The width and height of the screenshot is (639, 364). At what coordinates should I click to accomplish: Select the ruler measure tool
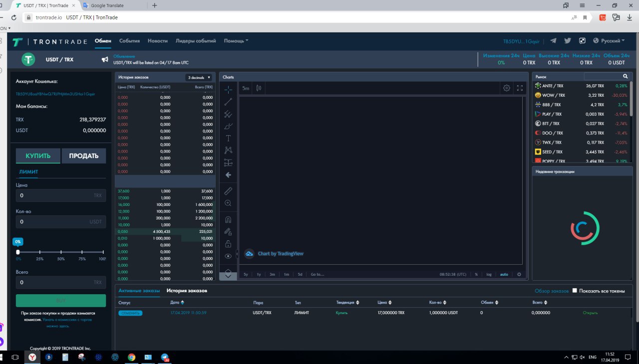coord(228,191)
